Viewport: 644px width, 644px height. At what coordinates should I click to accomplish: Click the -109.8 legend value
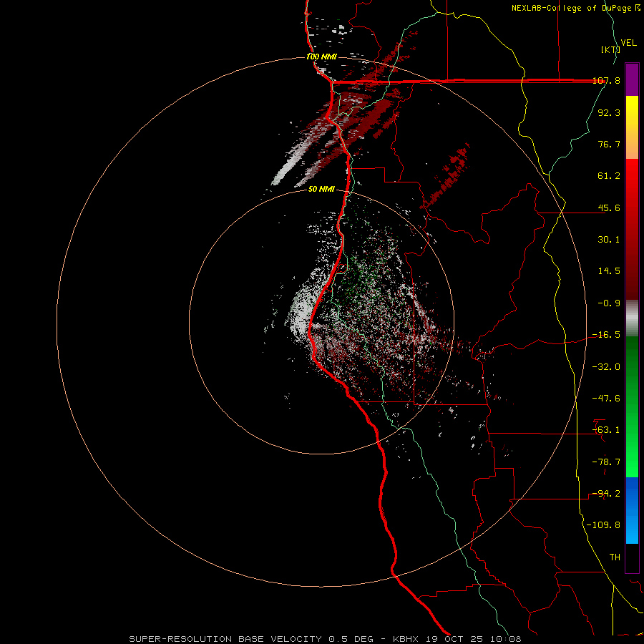coord(603,525)
